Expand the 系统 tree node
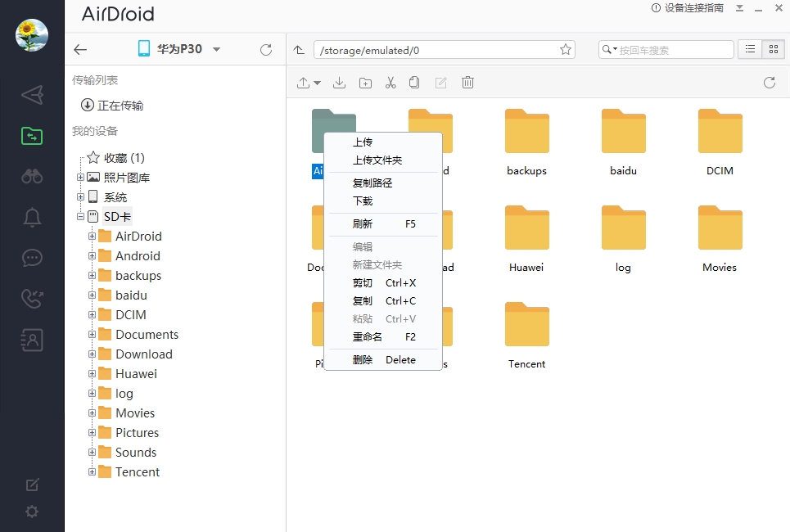Viewport: 790px width, 532px height. [x=80, y=197]
